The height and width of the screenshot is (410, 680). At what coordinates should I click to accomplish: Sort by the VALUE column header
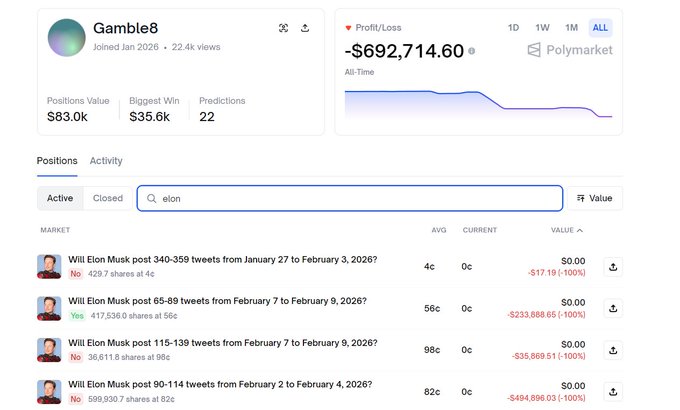[x=566, y=230]
